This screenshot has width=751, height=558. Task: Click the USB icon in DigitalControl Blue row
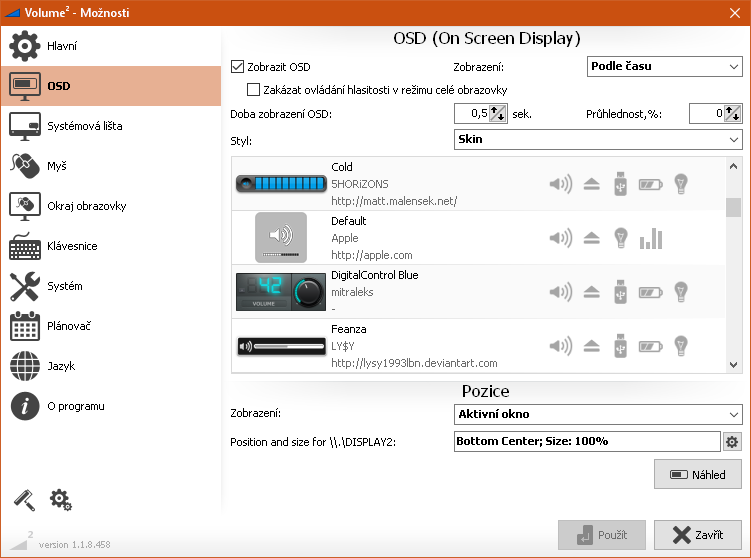[620, 292]
